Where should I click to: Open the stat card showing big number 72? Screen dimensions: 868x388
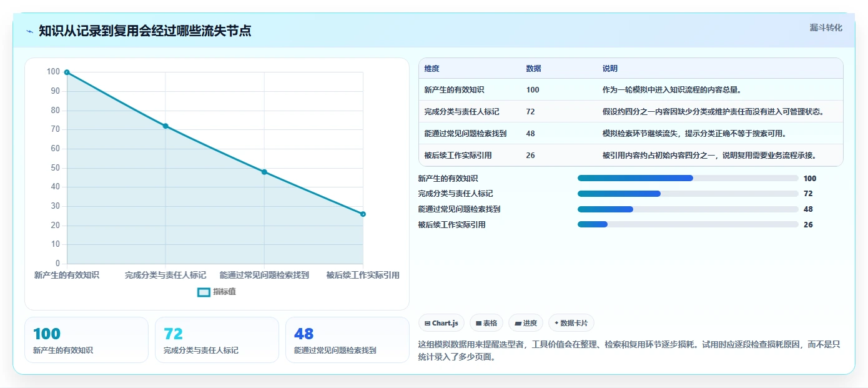[217, 340]
